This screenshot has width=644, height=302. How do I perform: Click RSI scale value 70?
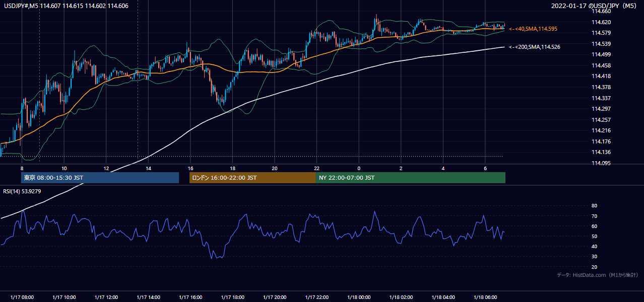(594, 216)
